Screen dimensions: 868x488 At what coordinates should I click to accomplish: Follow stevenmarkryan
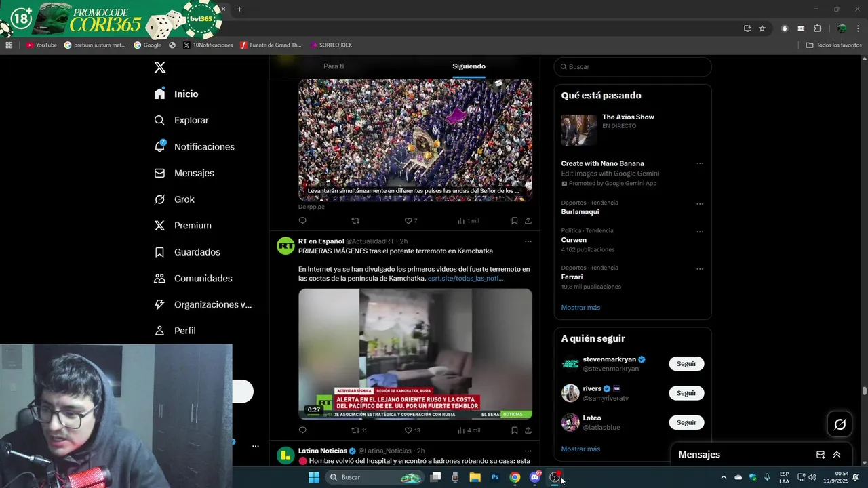point(686,364)
